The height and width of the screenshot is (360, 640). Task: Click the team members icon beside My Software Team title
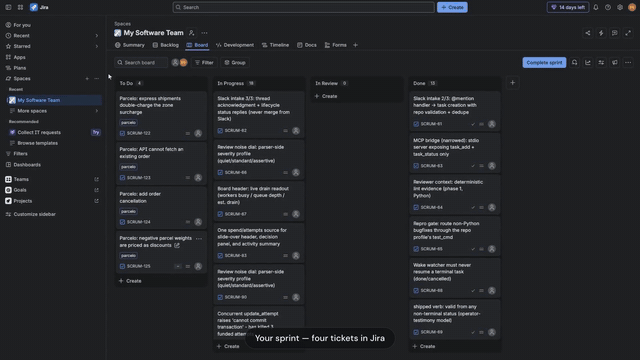[191, 33]
